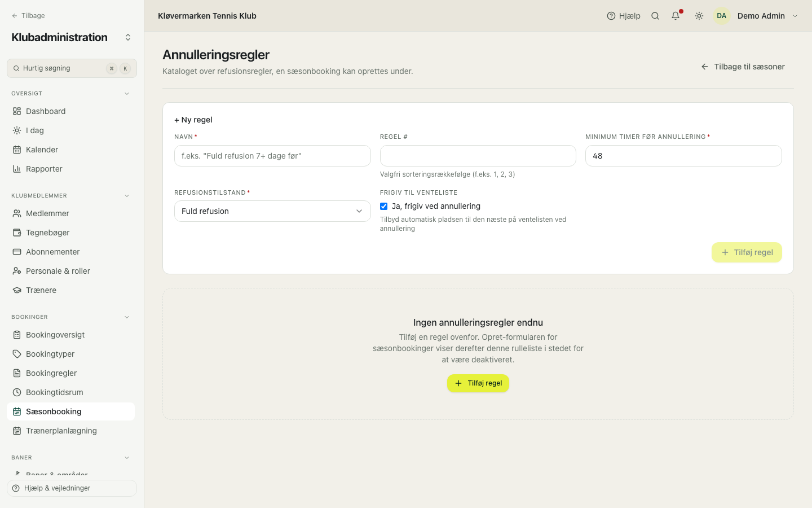
Task: Collapse the Baner sidebar section
Action: (x=127, y=458)
